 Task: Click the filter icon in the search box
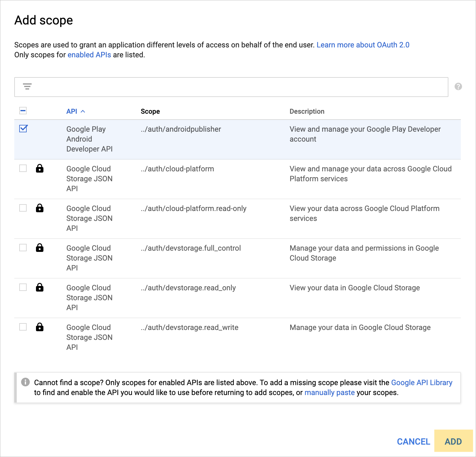27,87
